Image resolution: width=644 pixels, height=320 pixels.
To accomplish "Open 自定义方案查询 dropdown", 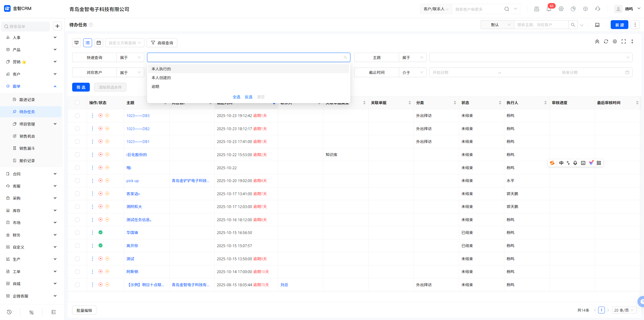I will 125,43.
